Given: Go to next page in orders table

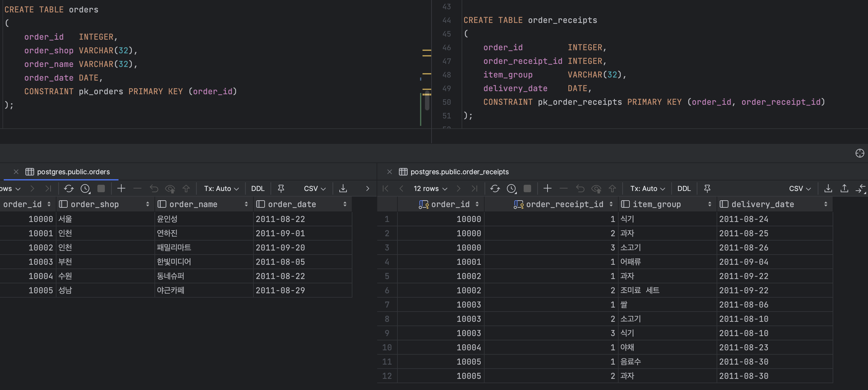Looking at the screenshot, I should pos(32,188).
